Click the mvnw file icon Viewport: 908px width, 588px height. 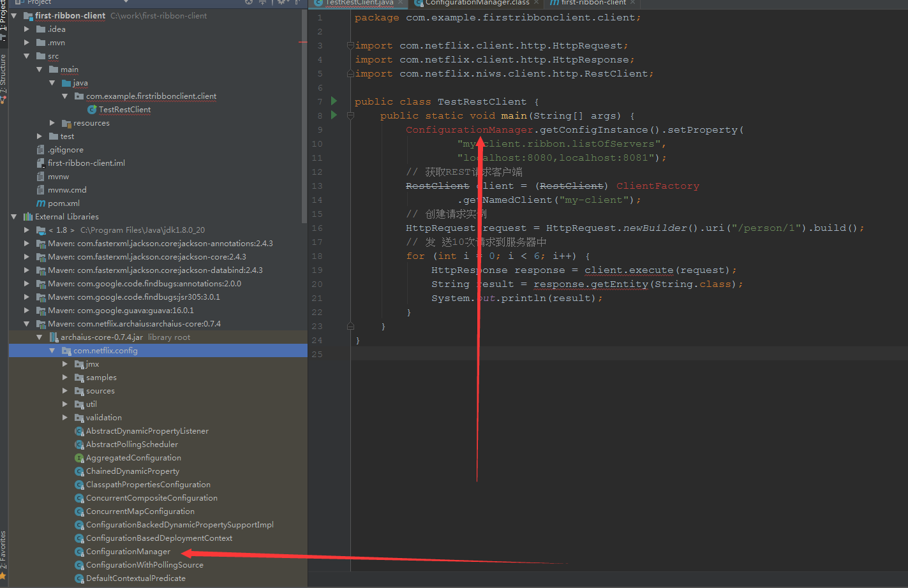coord(41,177)
